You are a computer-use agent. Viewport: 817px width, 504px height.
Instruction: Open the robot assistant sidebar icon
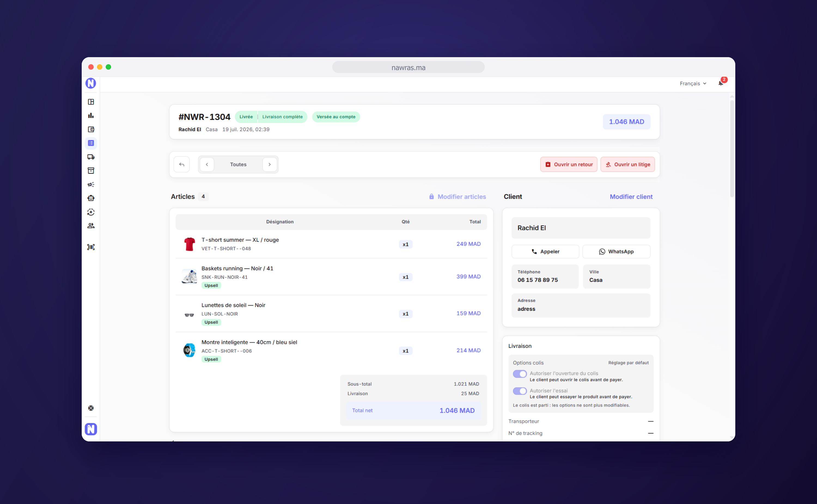pos(91,198)
